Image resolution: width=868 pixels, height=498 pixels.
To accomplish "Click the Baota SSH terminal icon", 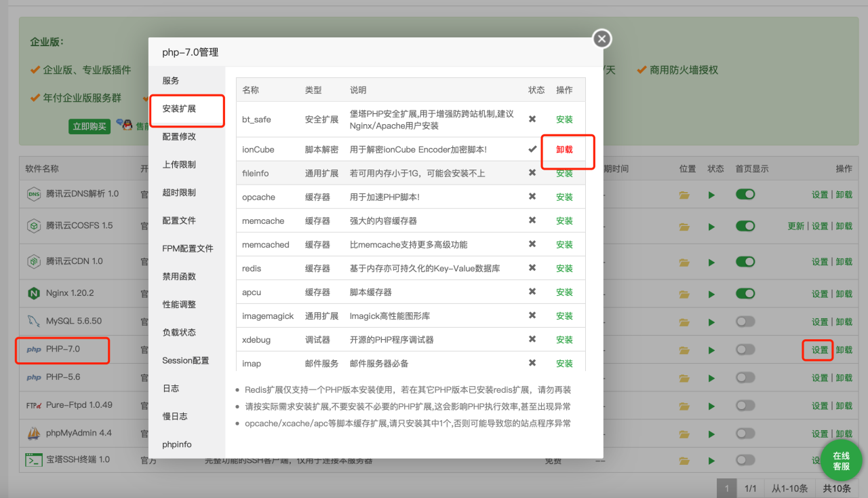I will [x=33, y=460].
